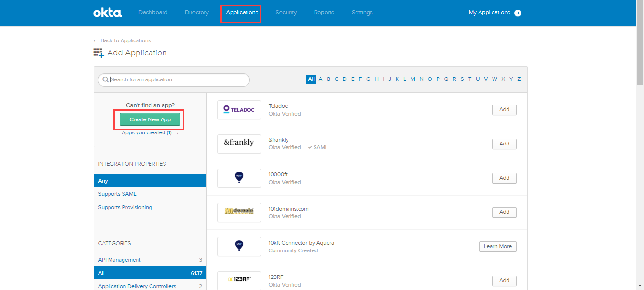Viewport: 644px width, 290px height.
Task: Open the Security menu
Action: (x=286, y=13)
